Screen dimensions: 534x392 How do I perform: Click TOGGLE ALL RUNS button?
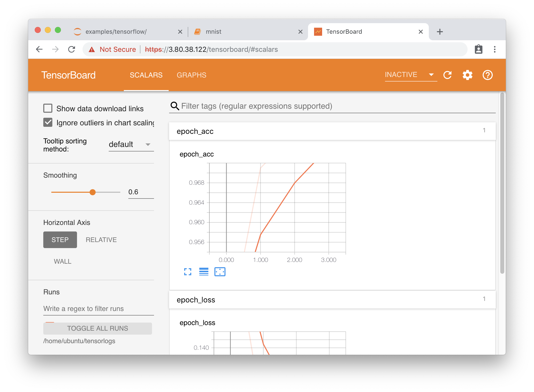click(x=98, y=328)
